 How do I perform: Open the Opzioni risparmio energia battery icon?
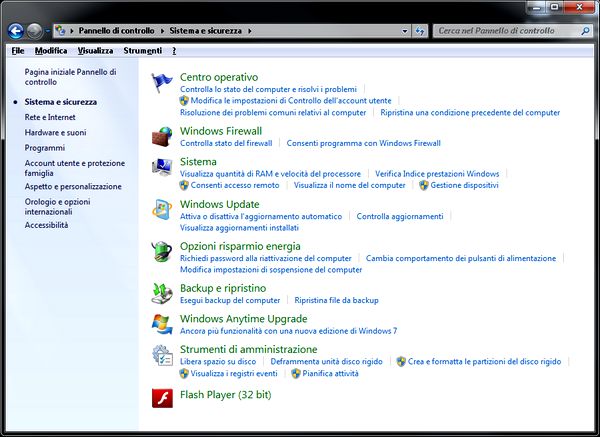click(162, 251)
